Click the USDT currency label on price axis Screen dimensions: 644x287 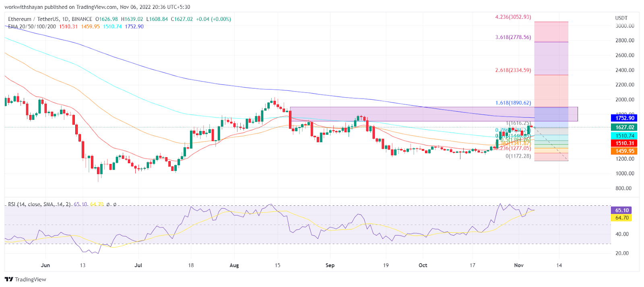tap(621, 18)
